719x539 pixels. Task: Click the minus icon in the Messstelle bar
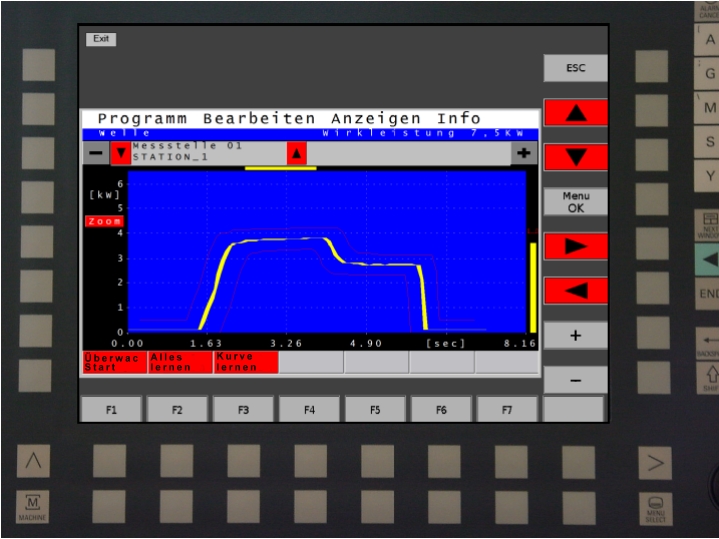point(95,153)
